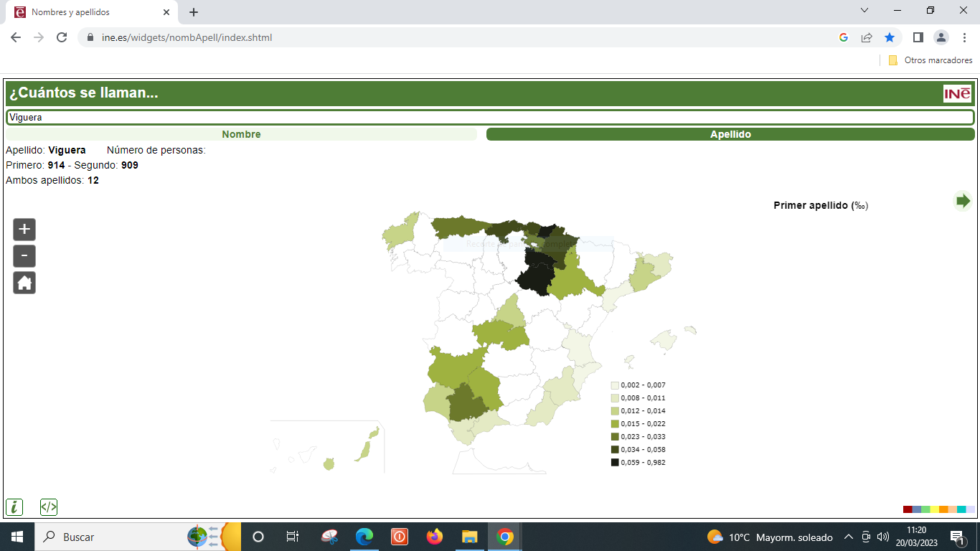The image size is (980, 551).
Task: Open the embed code icon
Action: (49, 507)
